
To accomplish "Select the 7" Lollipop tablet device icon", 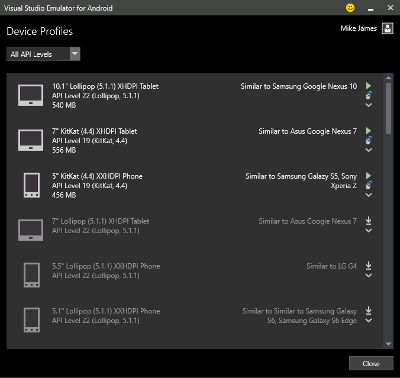I will coord(30,230).
